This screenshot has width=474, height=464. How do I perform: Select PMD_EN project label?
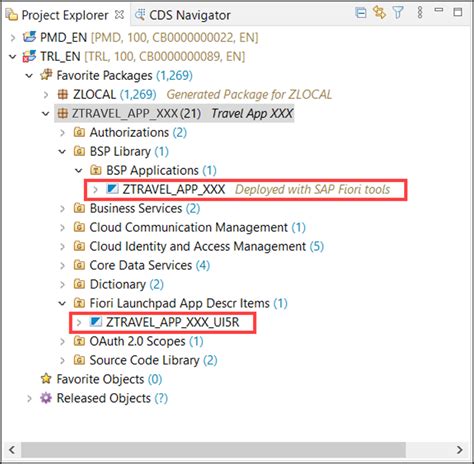[63, 37]
